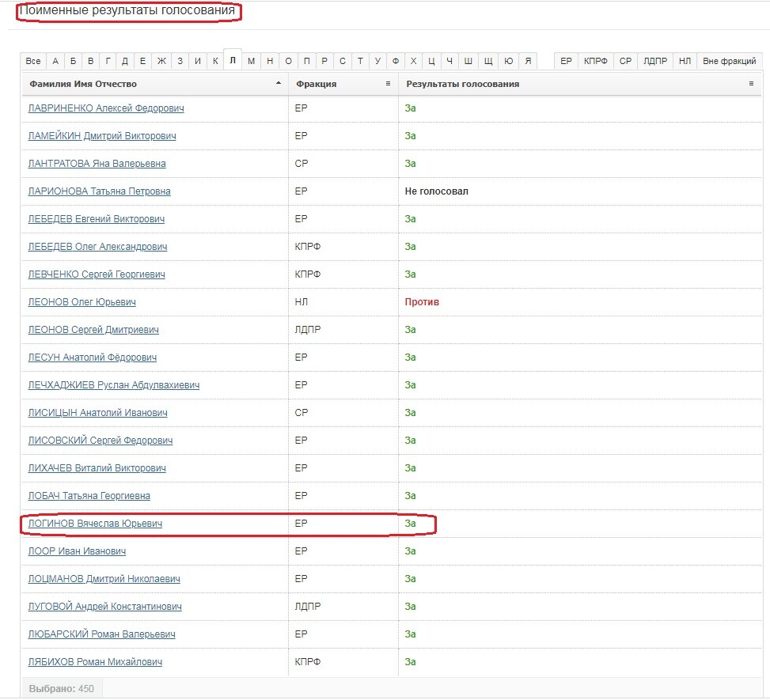Switch to letter О tab

tap(288, 61)
